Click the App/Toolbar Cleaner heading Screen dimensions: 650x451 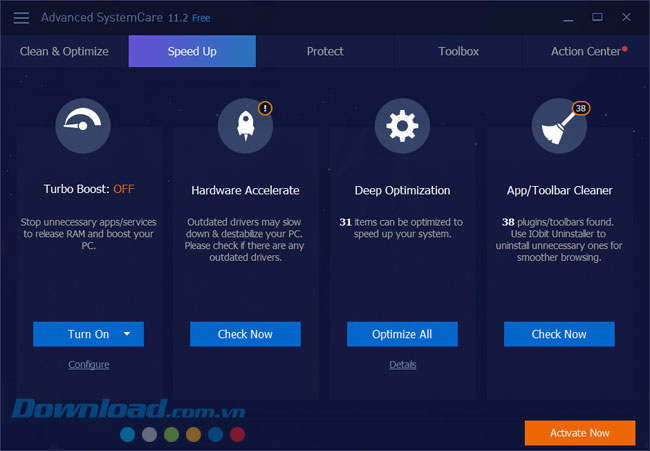(559, 190)
